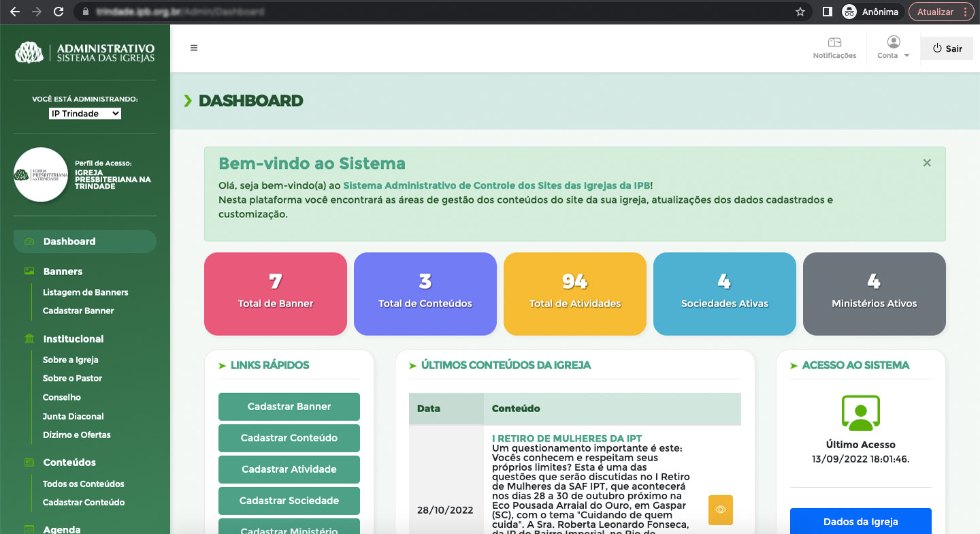
Task: Open the Notificações icon
Action: (x=834, y=43)
